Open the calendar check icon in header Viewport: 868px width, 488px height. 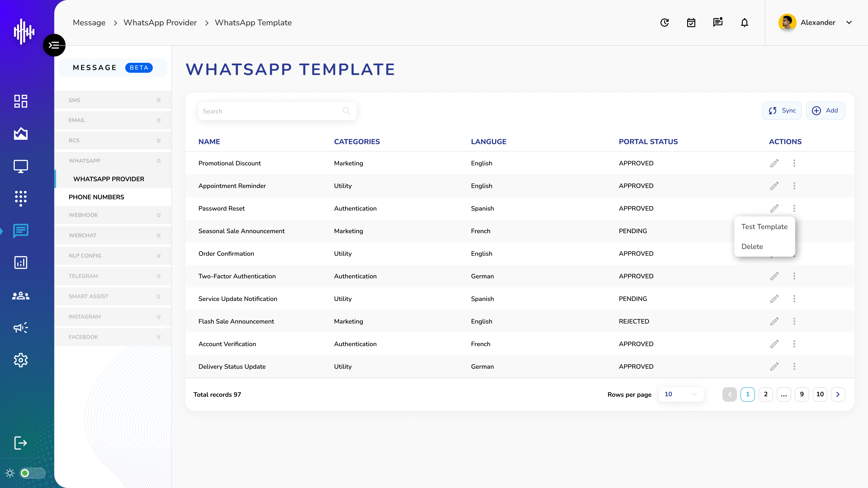[x=691, y=23]
